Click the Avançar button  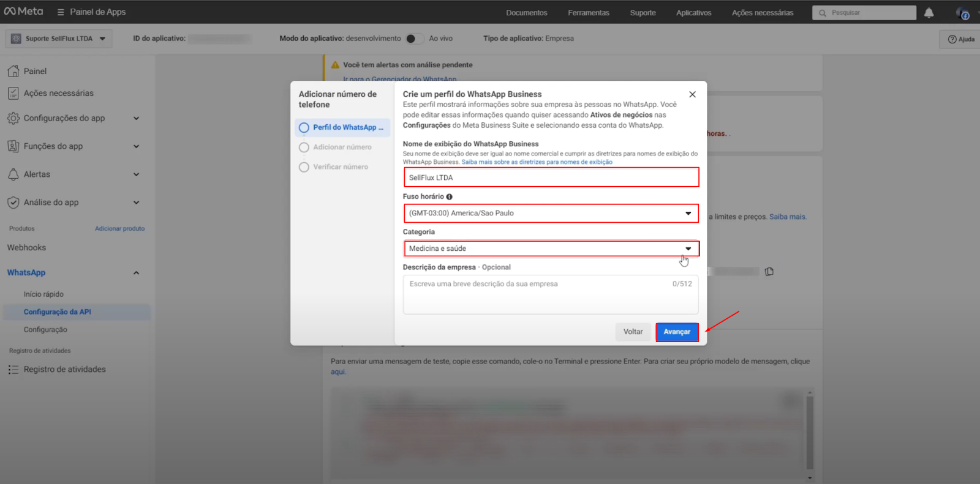click(x=676, y=332)
